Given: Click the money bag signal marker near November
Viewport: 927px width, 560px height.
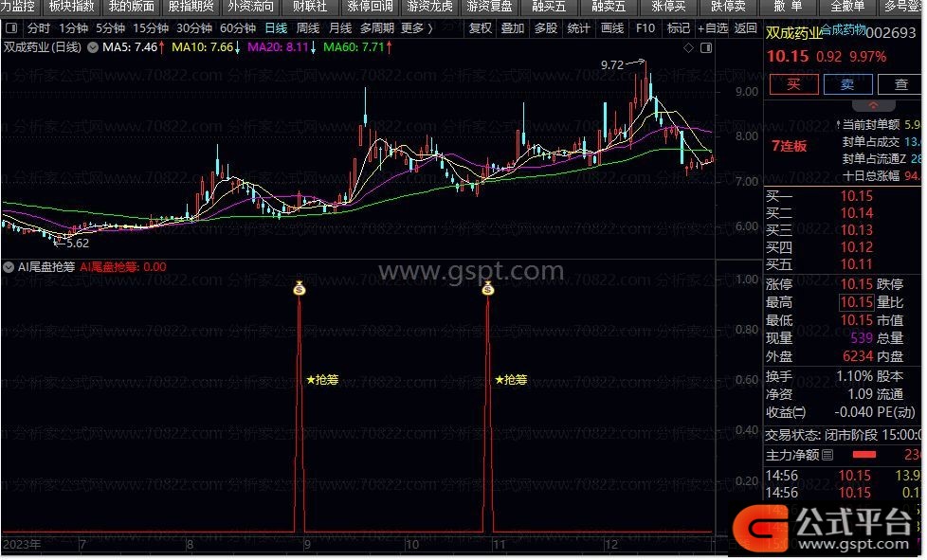Looking at the screenshot, I should pyautogui.click(x=488, y=288).
